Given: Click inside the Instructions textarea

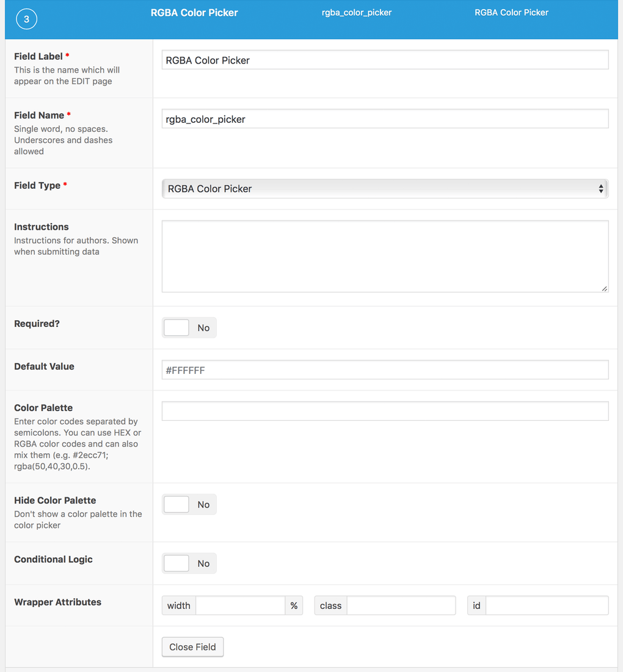Looking at the screenshot, I should click(385, 255).
